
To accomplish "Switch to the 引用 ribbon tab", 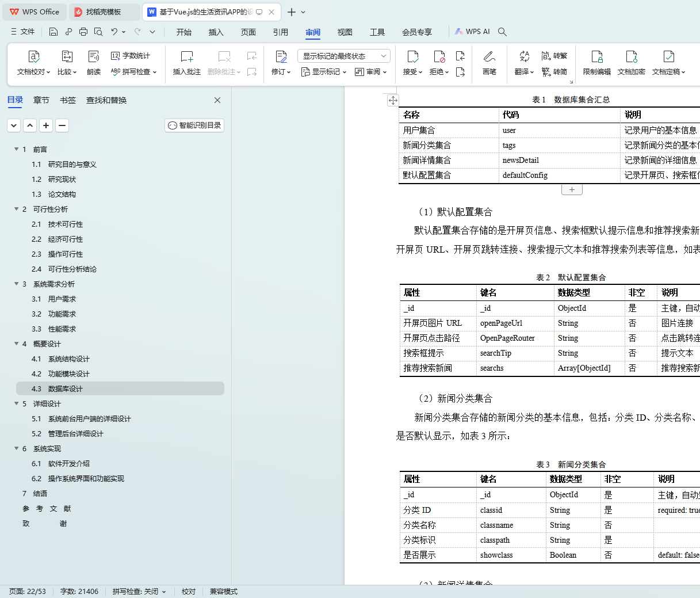I will [281, 32].
